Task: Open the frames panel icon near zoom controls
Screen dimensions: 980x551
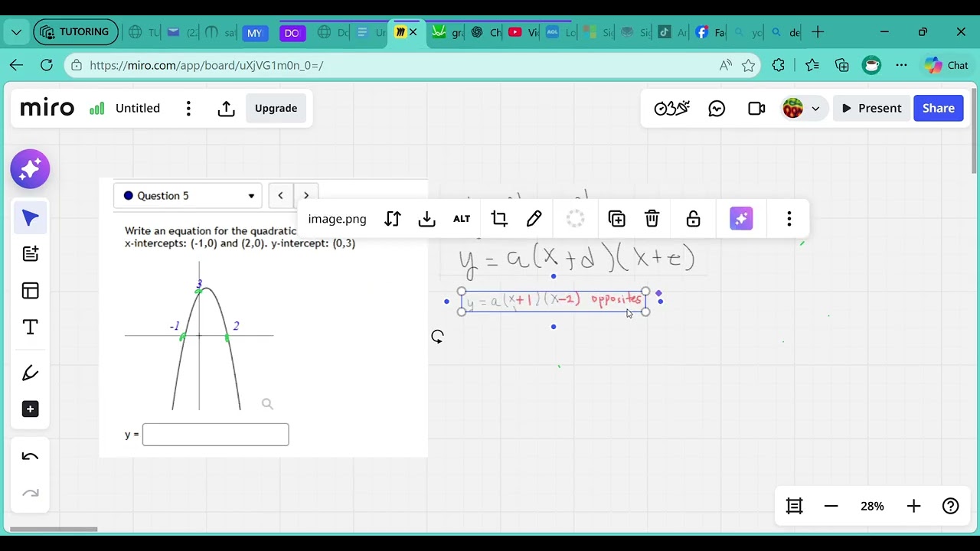Action: 795,506
